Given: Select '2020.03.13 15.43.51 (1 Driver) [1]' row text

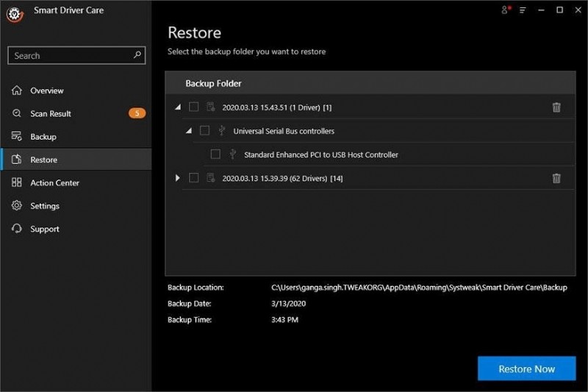Looking at the screenshot, I should (277, 107).
